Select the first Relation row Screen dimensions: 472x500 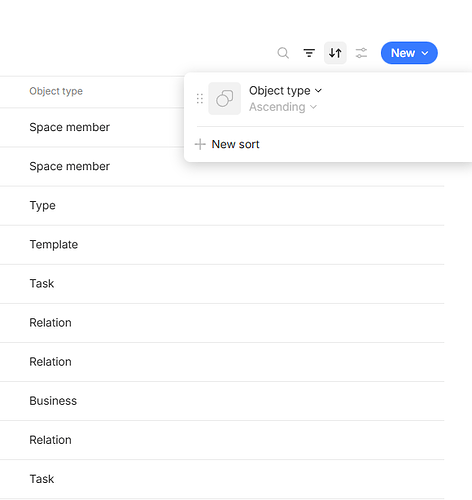(222, 323)
